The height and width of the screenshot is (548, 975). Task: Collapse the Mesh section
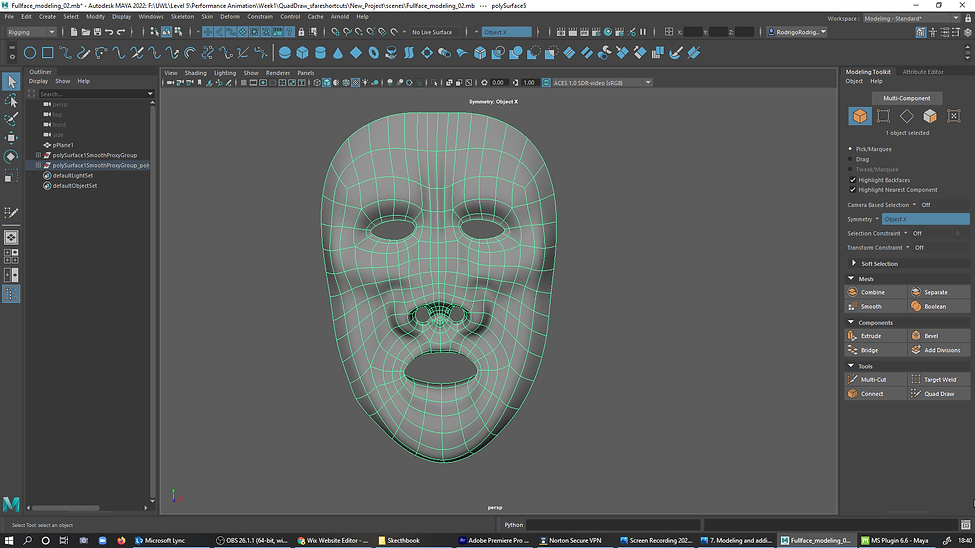pos(851,279)
